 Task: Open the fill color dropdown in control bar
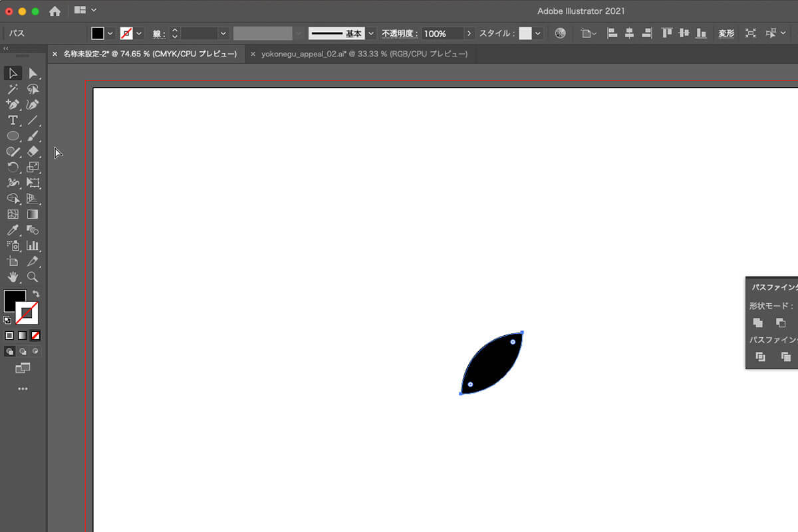[110, 33]
